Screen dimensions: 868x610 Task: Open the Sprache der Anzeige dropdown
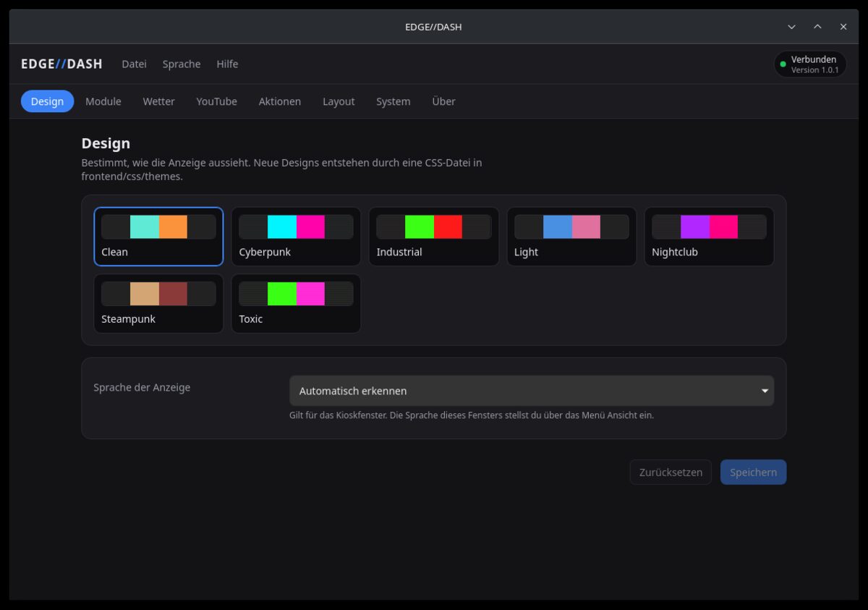pyautogui.click(x=532, y=391)
